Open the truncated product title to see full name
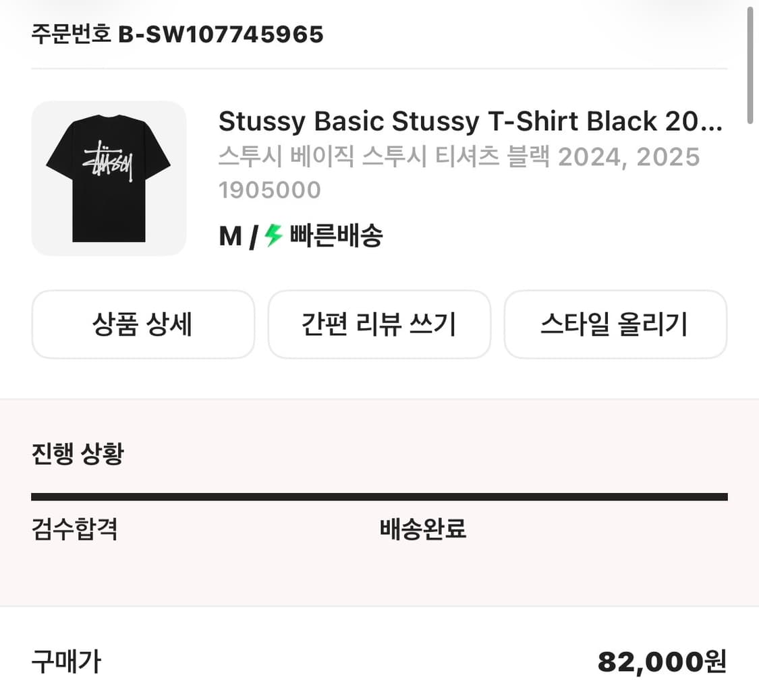Screen dimensions: 759x700 (470, 122)
